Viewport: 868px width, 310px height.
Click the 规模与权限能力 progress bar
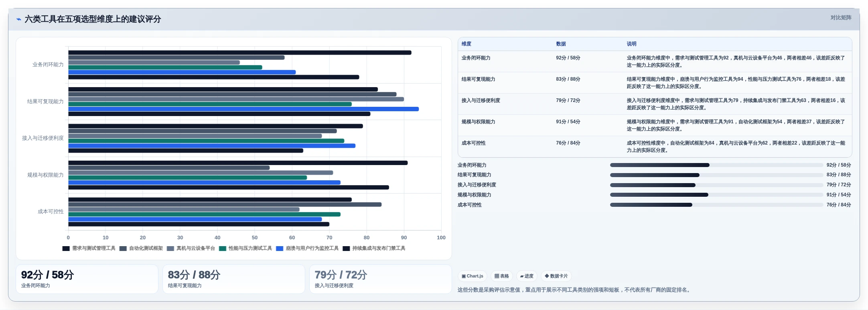tap(716, 195)
